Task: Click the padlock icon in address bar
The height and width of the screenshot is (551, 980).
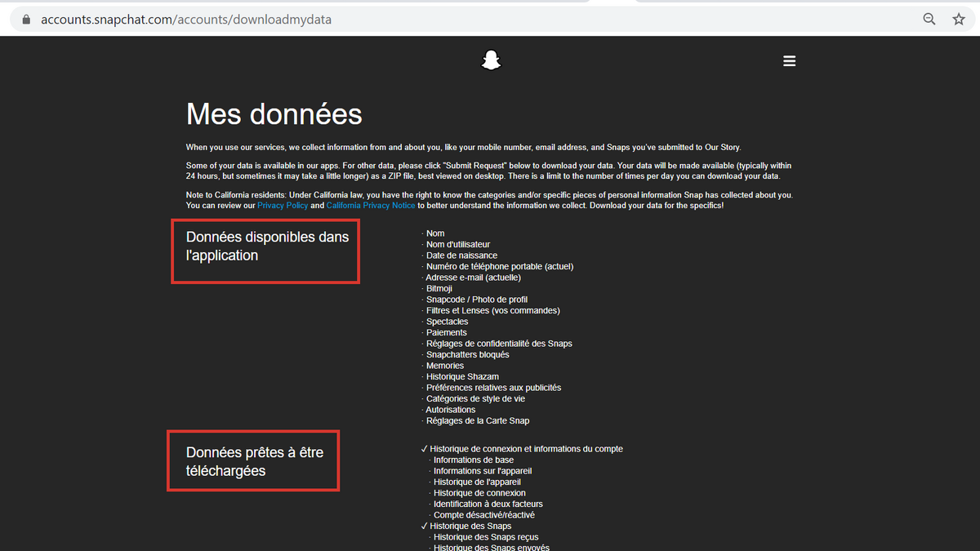Action: click(26, 19)
